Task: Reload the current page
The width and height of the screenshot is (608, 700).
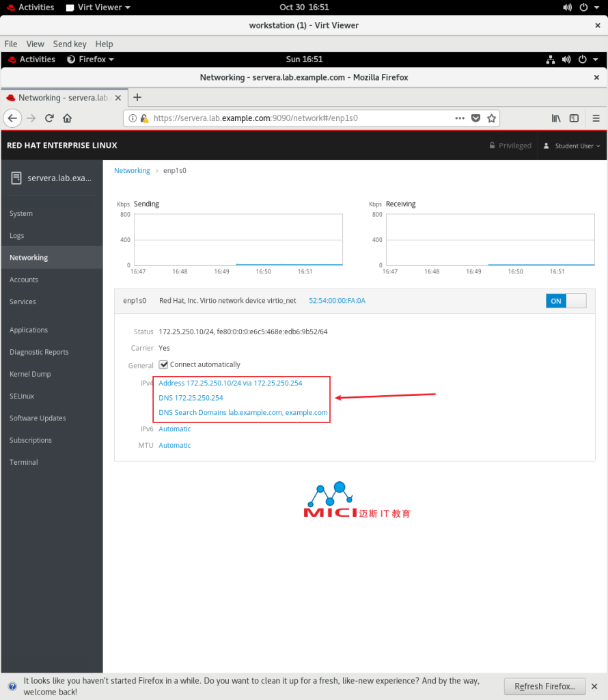Action: point(49,118)
